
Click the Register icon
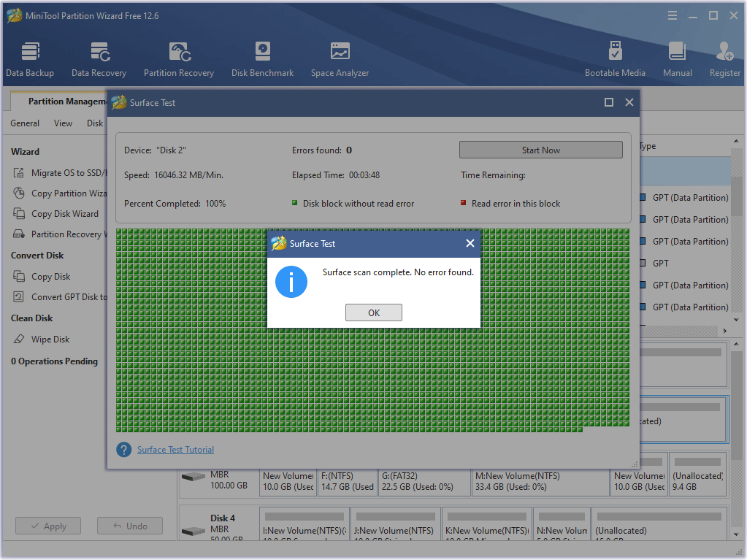point(725,51)
